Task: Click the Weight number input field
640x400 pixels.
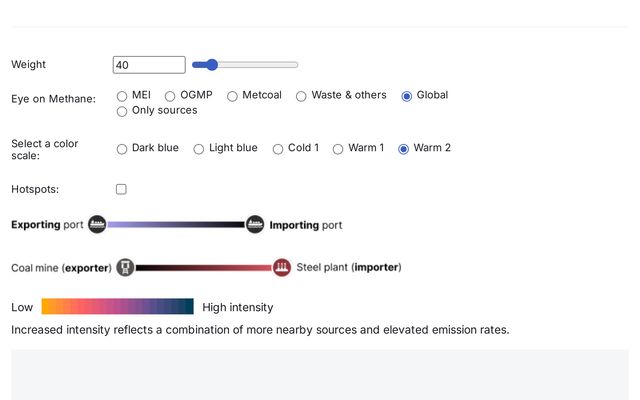Action: point(149,65)
